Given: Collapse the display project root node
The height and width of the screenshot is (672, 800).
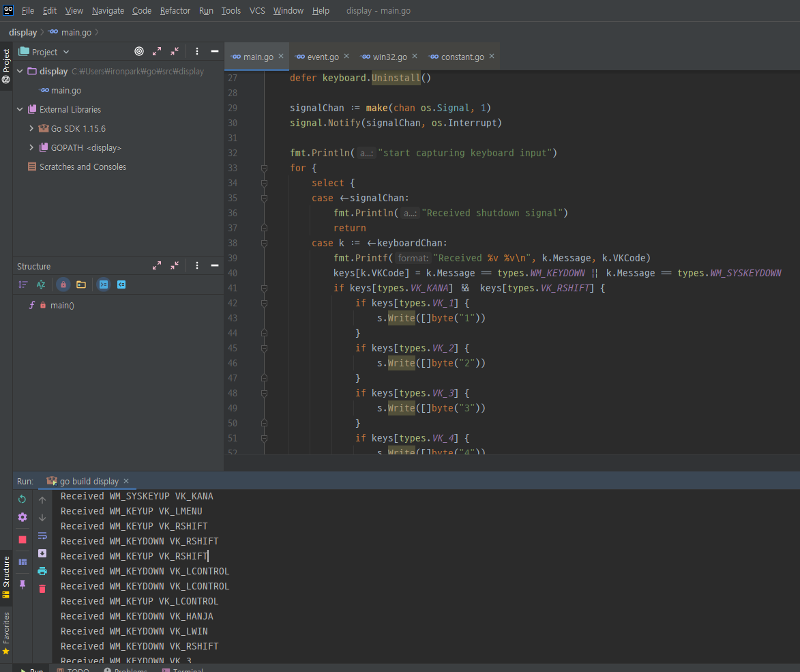Looking at the screenshot, I should coord(20,72).
